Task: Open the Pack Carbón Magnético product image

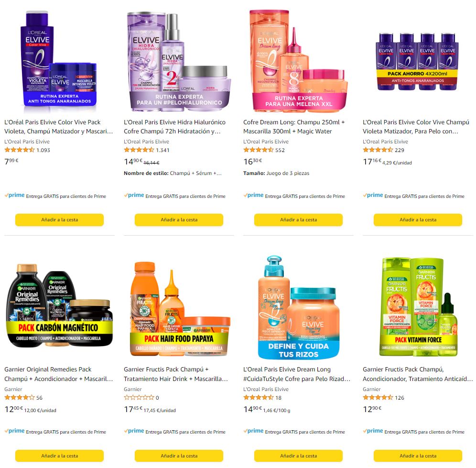Action: (59, 305)
